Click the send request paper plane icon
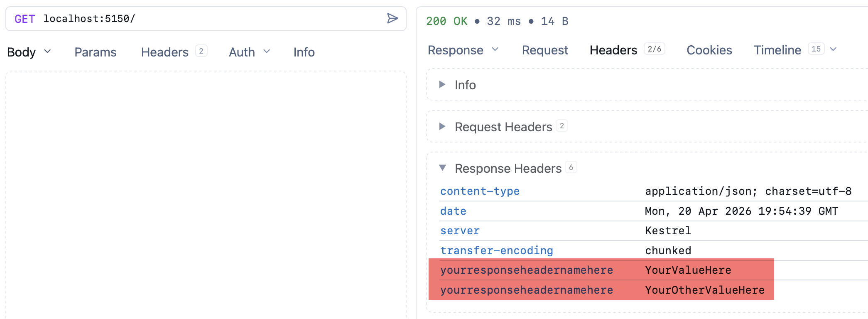The image size is (868, 319). click(x=392, y=18)
